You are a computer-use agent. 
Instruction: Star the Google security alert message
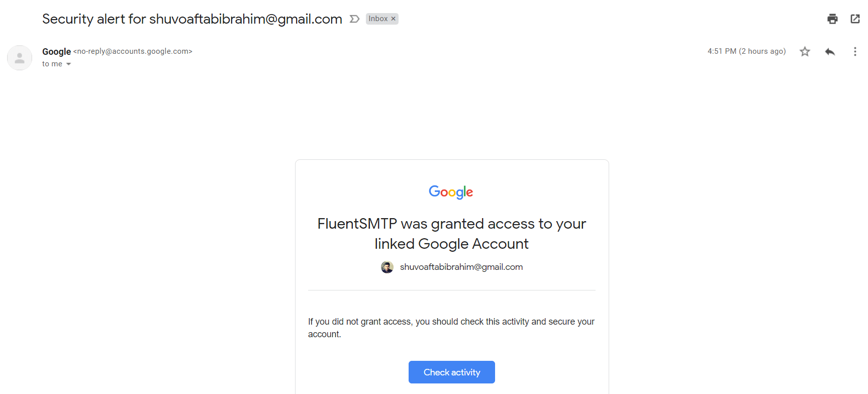coord(805,51)
